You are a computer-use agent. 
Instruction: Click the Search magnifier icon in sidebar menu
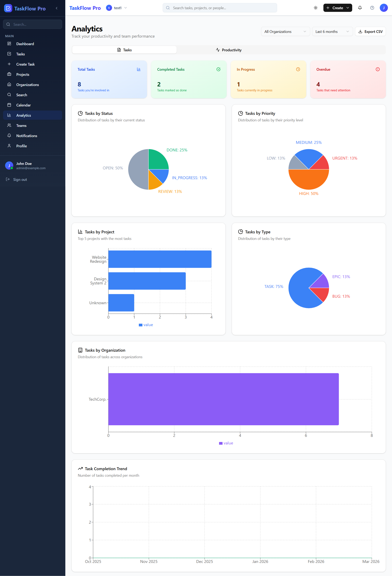click(9, 95)
